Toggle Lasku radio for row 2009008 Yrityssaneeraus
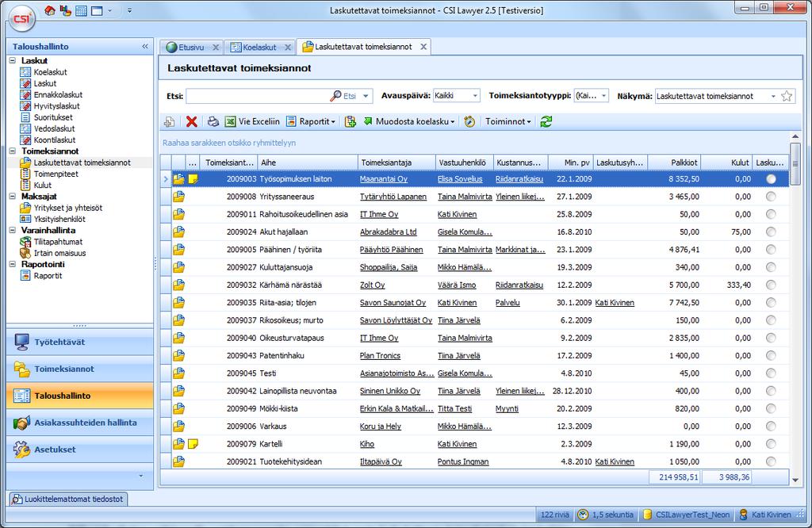 [771, 197]
